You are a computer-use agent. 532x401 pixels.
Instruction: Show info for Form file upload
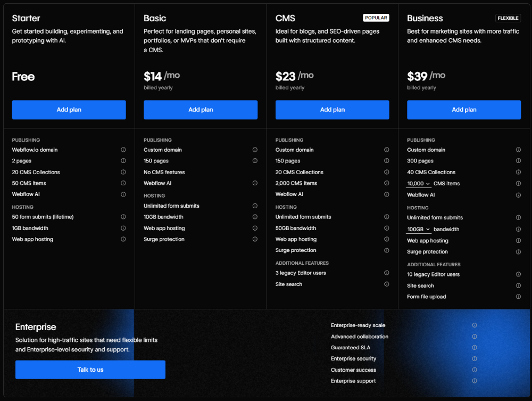[x=518, y=297]
